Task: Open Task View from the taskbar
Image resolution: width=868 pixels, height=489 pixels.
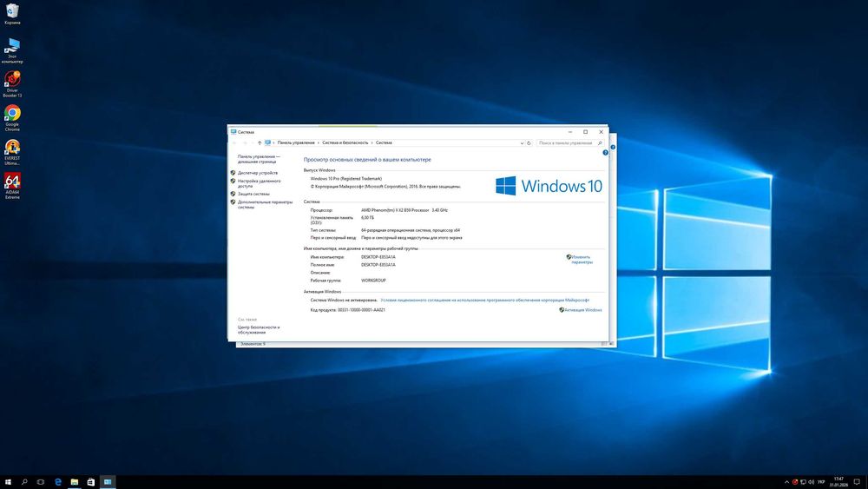Action: pyautogui.click(x=41, y=482)
